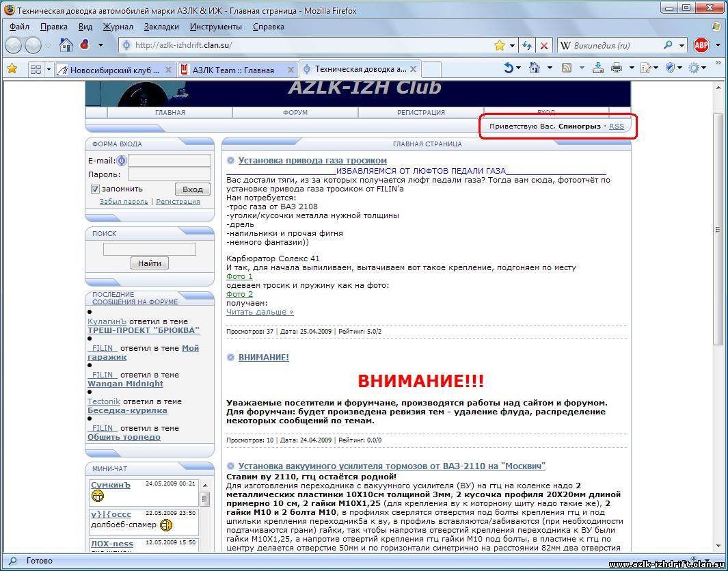This screenshot has height=571, width=728.
Task: Expand the dropdown beside the toolbar house icon
Action: 550,68
